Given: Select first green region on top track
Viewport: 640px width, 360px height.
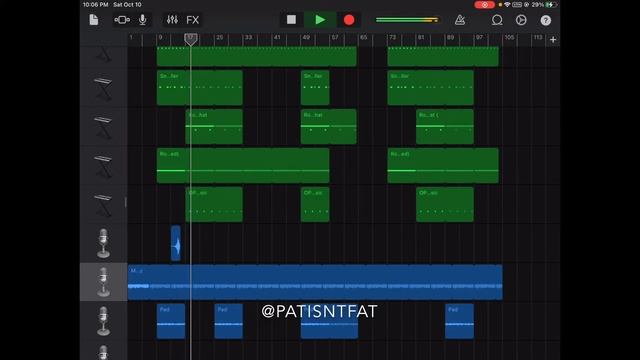Looking at the screenshot, I should 256,56.
